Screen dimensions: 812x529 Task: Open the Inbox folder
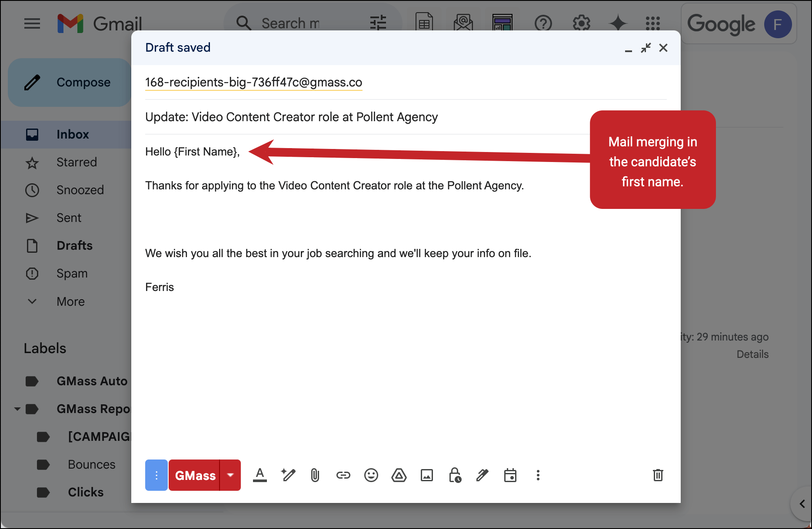[x=66, y=135]
